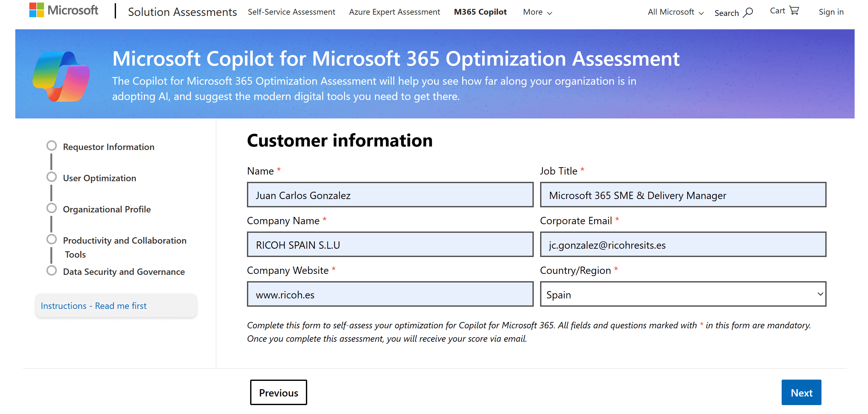
Task: Open the M365 Copilot tab
Action: (480, 12)
